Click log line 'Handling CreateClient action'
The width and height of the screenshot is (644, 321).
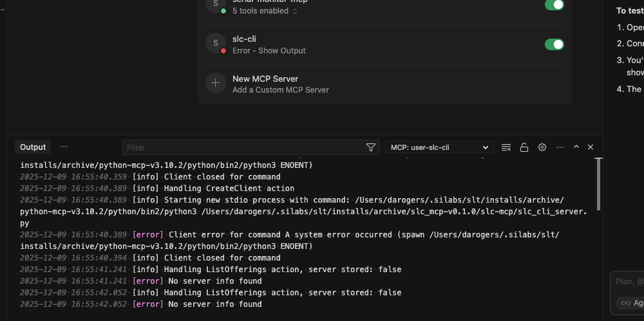(x=157, y=188)
